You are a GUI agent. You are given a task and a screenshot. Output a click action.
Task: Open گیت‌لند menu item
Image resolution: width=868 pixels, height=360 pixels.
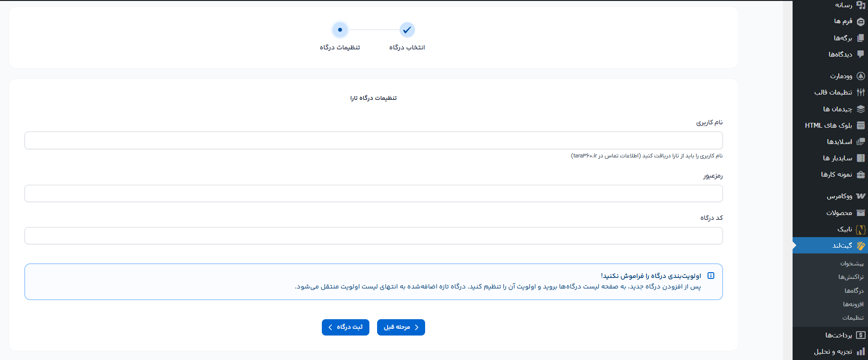coord(830,245)
